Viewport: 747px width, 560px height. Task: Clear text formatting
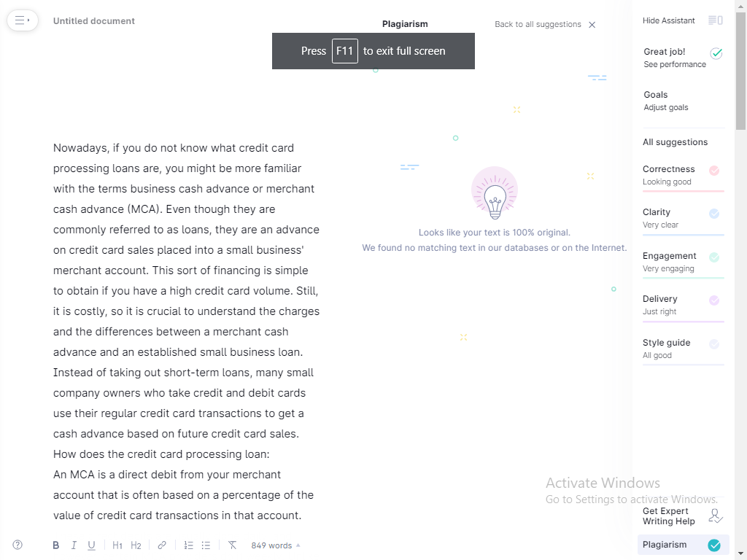point(233,545)
